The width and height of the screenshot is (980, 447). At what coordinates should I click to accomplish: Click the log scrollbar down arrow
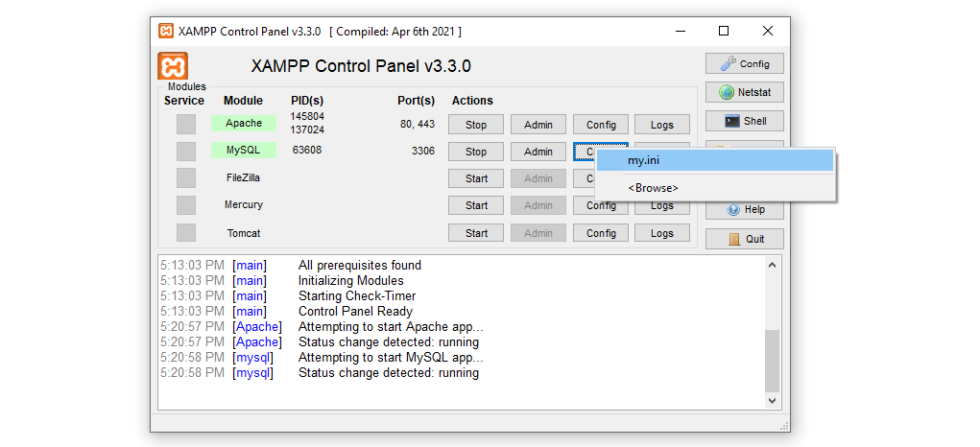coord(773,400)
